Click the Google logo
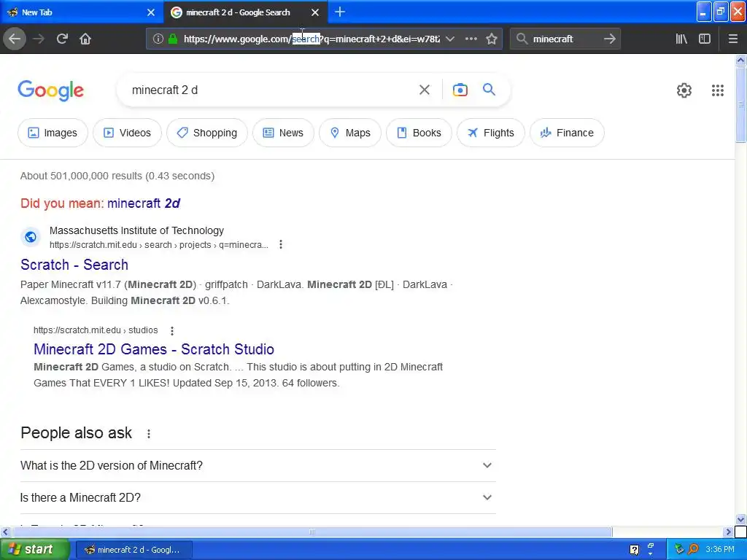The image size is (747, 560). (51, 90)
